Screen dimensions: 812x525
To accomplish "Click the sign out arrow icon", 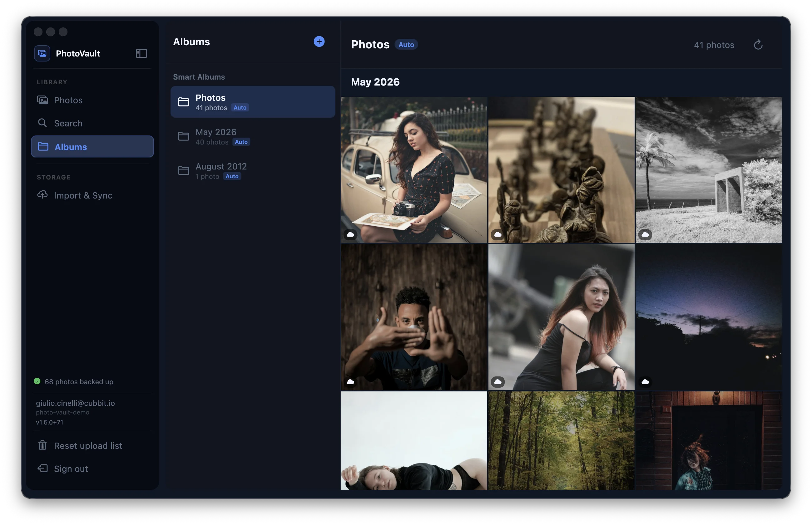I will coord(42,469).
